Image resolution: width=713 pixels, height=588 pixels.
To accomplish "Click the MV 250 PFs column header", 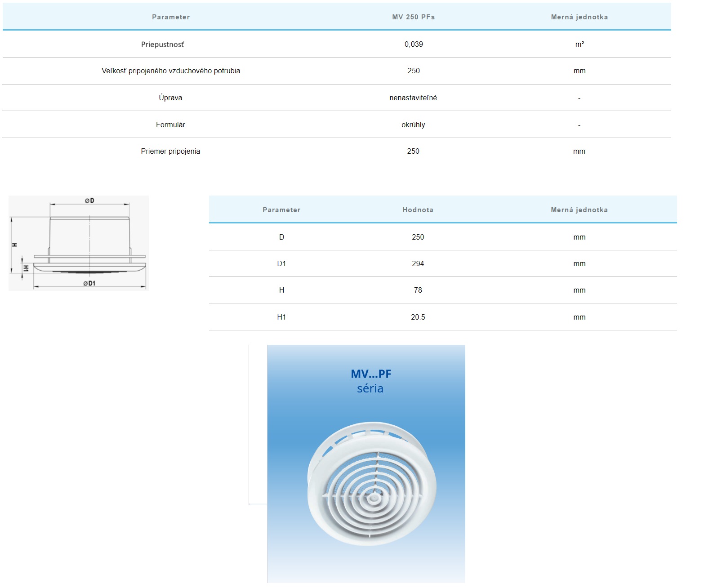I will pos(413,17).
